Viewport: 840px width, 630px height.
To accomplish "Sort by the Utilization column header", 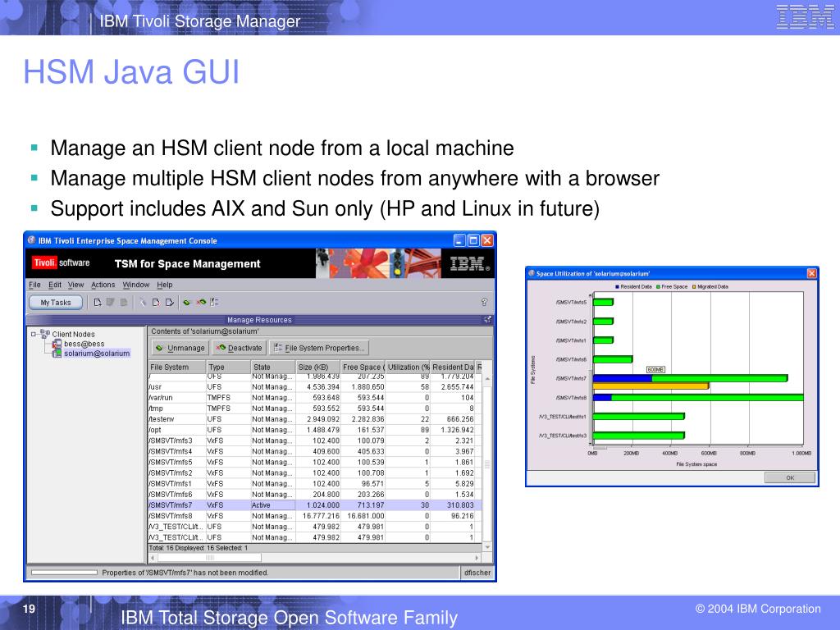I will [408, 367].
